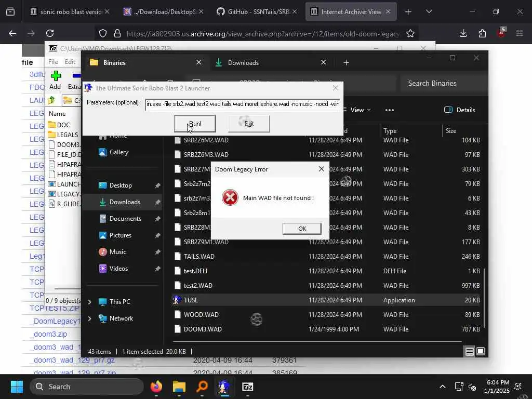Go back in Firefox
532x399 pixels.
tap(12, 33)
